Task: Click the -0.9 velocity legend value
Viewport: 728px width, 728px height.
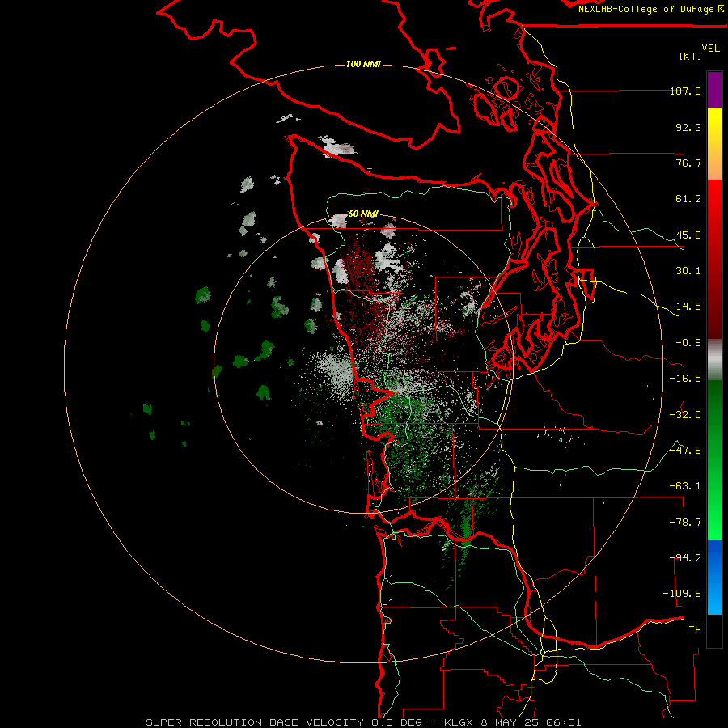Action: (x=688, y=343)
